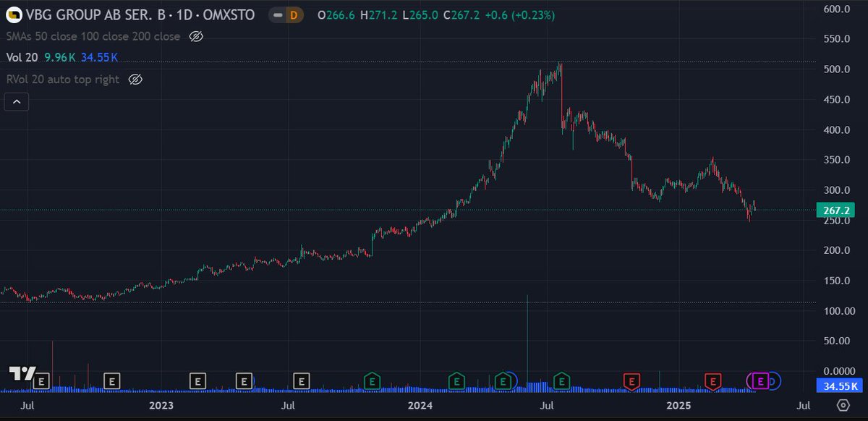Viewport: 868px width, 421px height.
Task: Click the purple earnings E marker
Action: pyautogui.click(x=760, y=380)
